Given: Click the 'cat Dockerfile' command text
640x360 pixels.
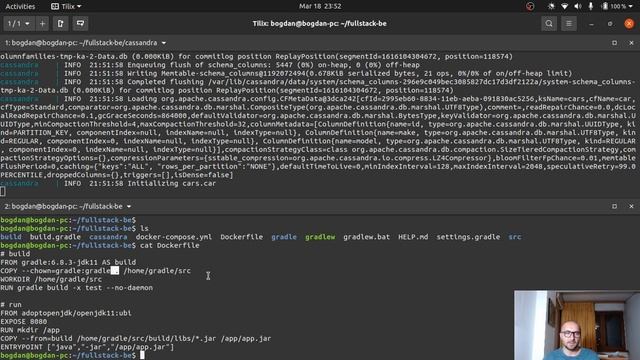Looking at the screenshot, I should pos(170,245).
